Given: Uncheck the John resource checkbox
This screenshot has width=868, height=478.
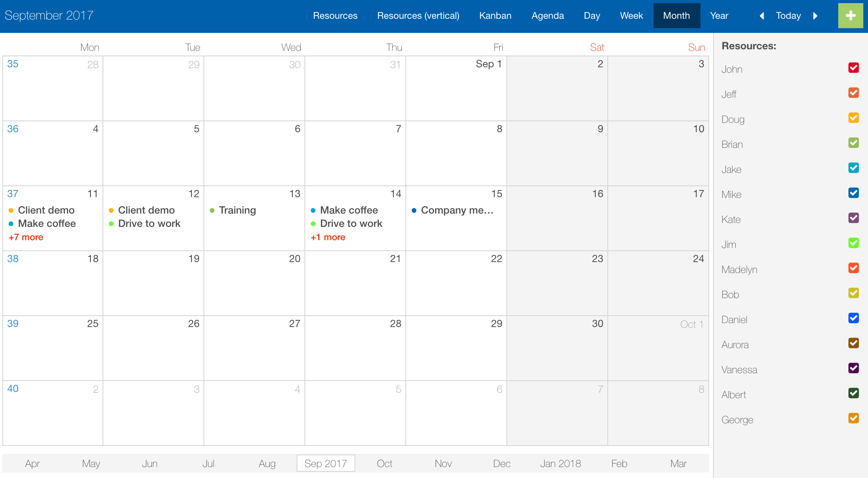Looking at the screenshot, I should point(854,68).
